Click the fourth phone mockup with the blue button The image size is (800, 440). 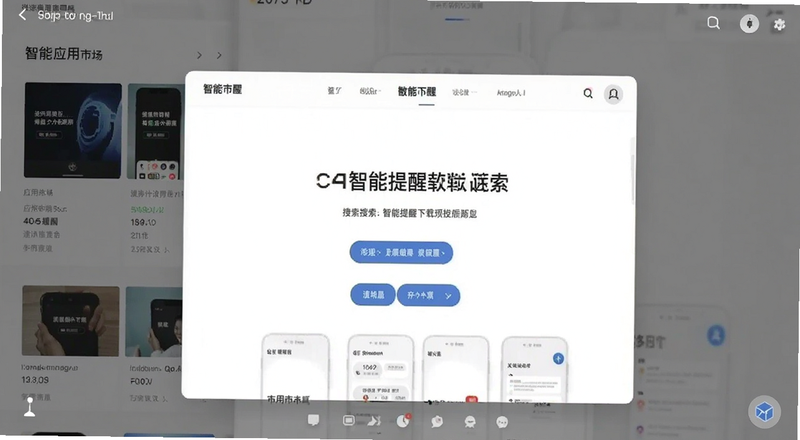pyautogui.click(x=534, y=369)
